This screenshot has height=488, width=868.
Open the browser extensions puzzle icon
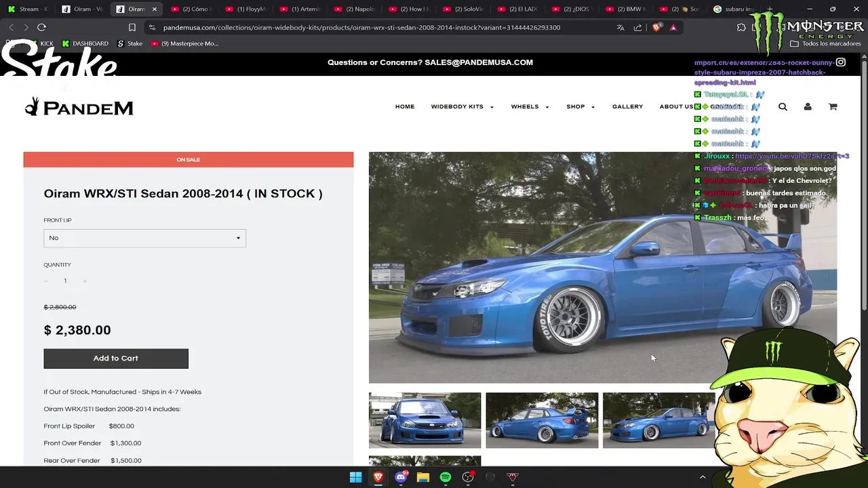pyautogui.click(x=741, y=28)
